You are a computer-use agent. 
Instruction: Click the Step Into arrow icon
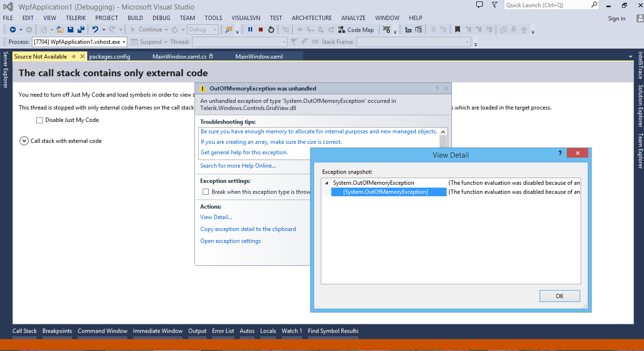point(310,30)
